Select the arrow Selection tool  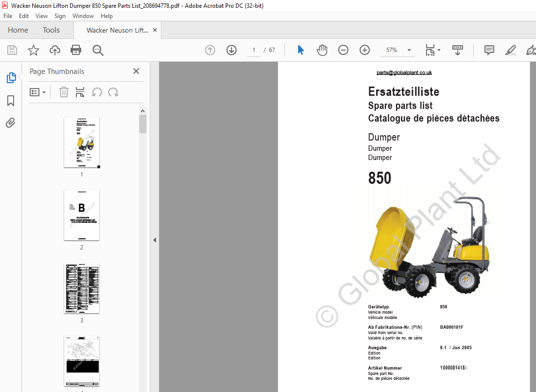(x=301, y=50)
